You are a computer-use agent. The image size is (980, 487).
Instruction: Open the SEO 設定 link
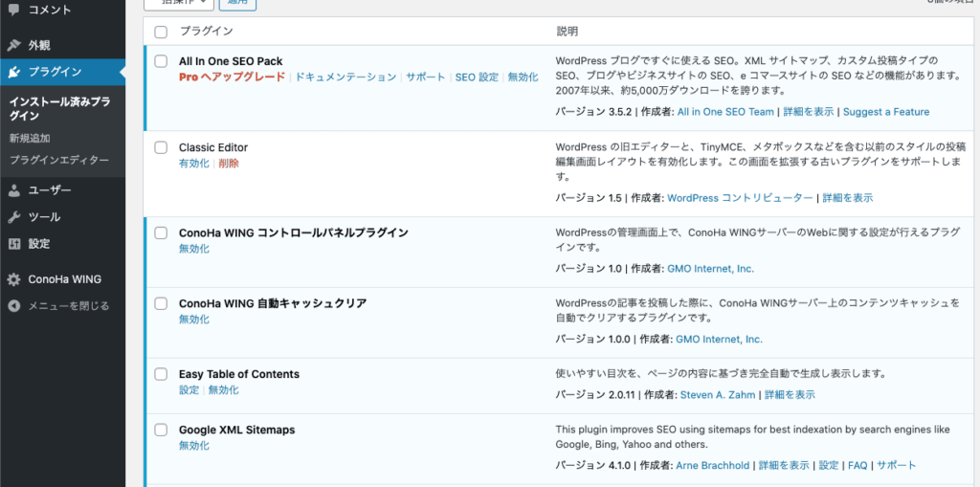coord(477,77)
